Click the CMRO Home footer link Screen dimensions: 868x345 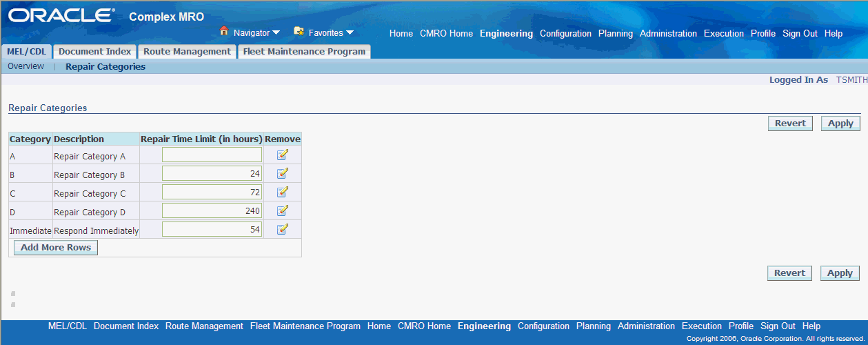tap(424, 326)
